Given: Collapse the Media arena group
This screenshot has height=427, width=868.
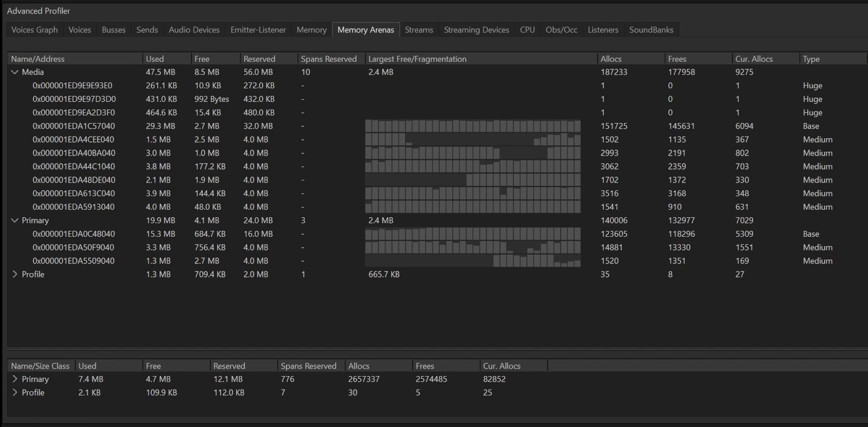Looking at the screenshot, I should (x=15, y=72).
